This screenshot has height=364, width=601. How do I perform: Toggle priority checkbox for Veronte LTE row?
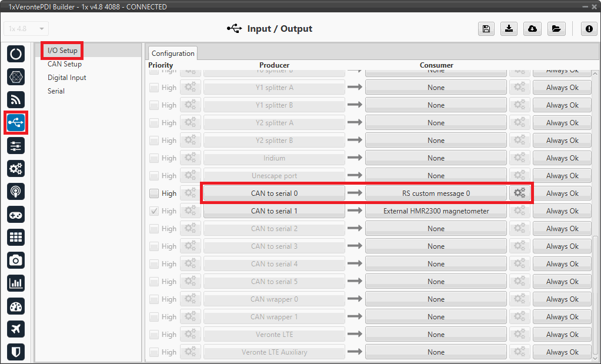[x=154, y=335]
